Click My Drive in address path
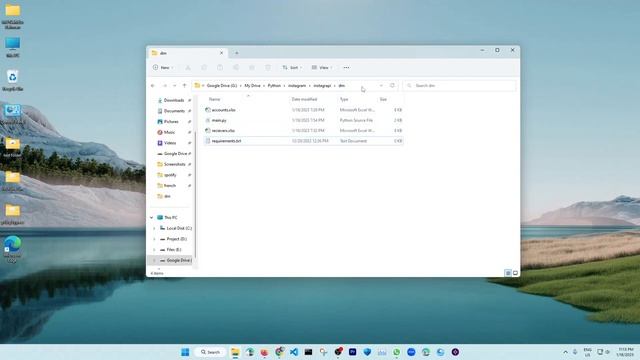The width and height of the screenshot is (640, 360). (x=252, y=86)
